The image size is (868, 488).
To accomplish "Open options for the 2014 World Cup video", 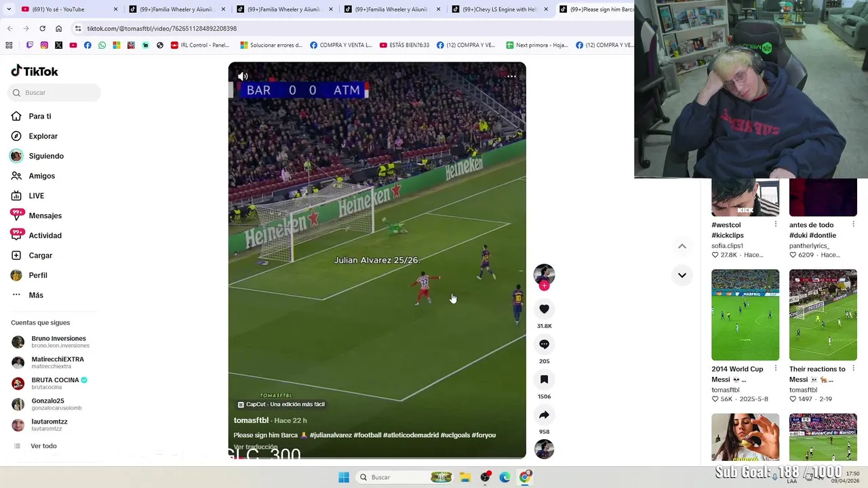I will tap(776, 369).
